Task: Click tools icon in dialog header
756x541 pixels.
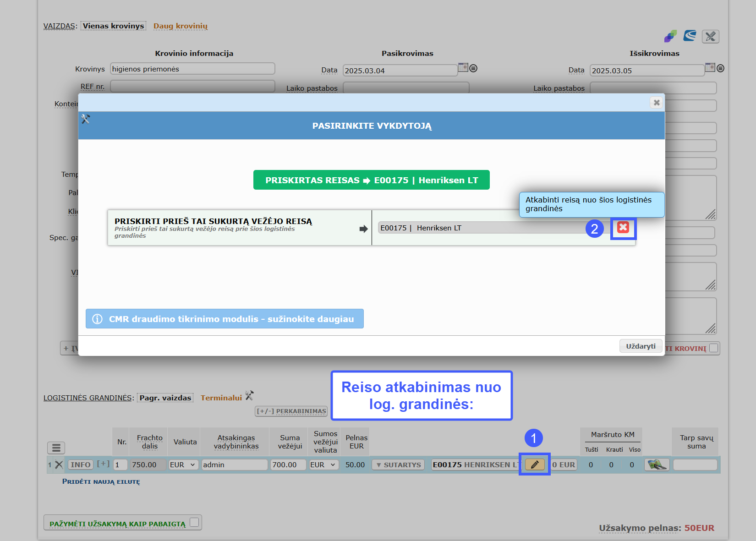Action: pos(86,119)
